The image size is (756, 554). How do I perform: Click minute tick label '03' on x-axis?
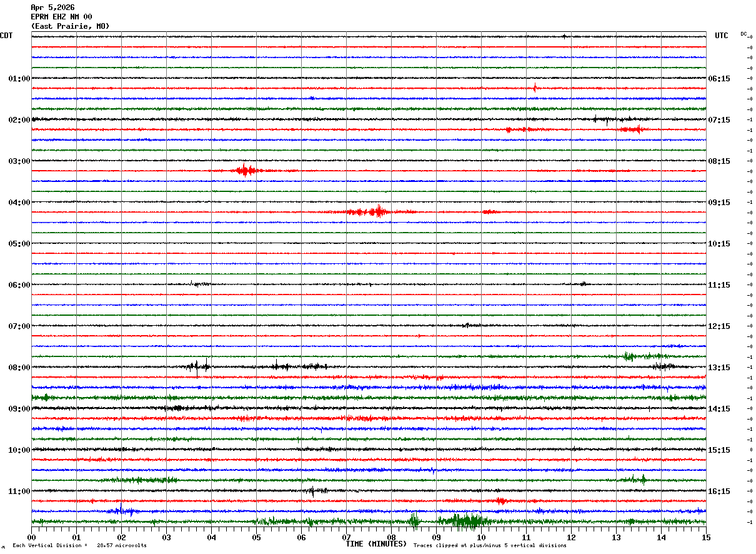coord(166,537)
